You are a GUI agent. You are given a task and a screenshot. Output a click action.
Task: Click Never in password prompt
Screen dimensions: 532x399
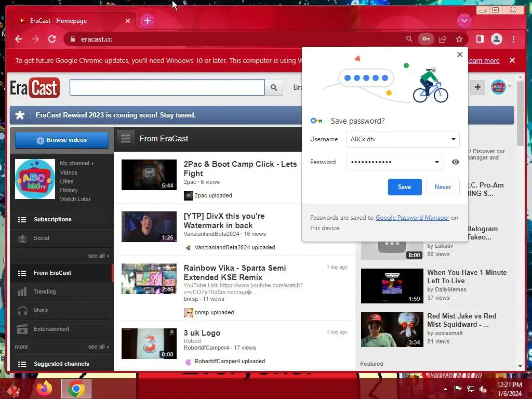click(443, 187)
